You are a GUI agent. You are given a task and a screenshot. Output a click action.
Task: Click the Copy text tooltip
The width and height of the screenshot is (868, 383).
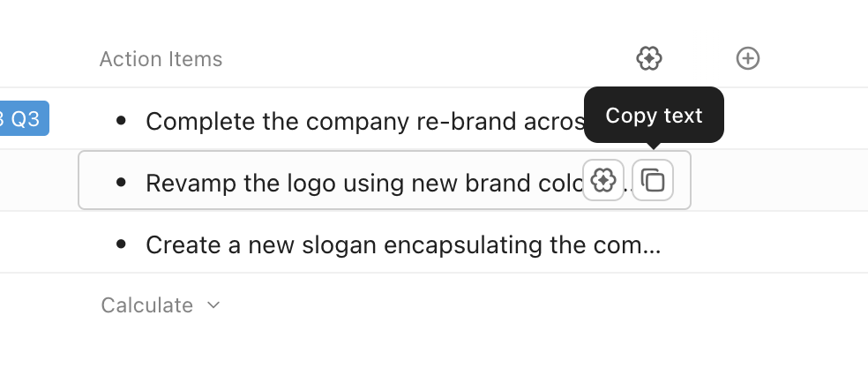[654, 115]
